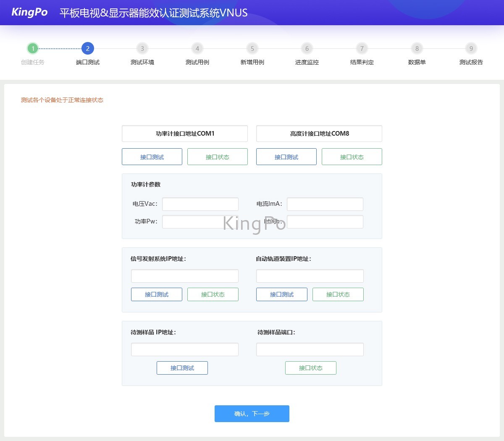The width and height of the screenshot is (504, 441).
Task: Click the 进度监控 step label
Action: click(307, 62)
